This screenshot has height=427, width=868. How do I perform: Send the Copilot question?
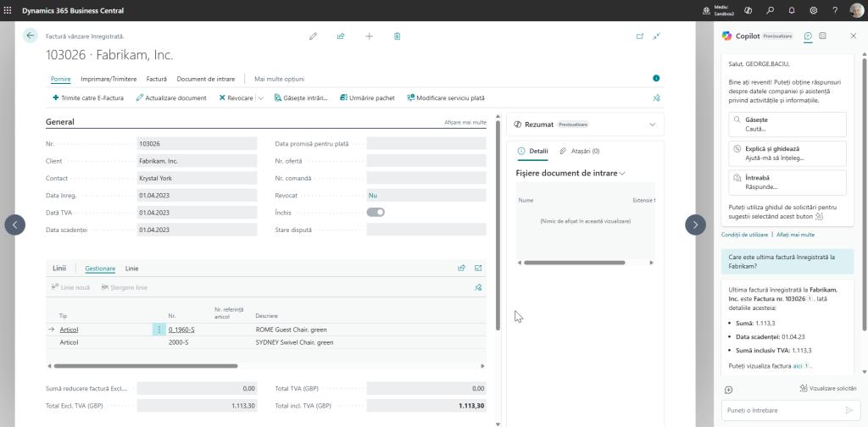[849, 410]
